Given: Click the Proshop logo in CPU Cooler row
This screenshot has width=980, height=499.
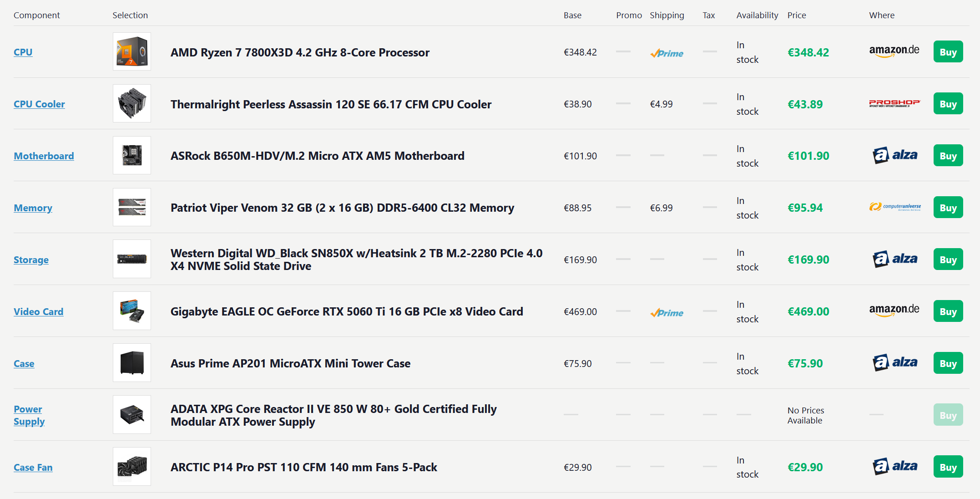Looking at the screenshot, I should 894,103.
